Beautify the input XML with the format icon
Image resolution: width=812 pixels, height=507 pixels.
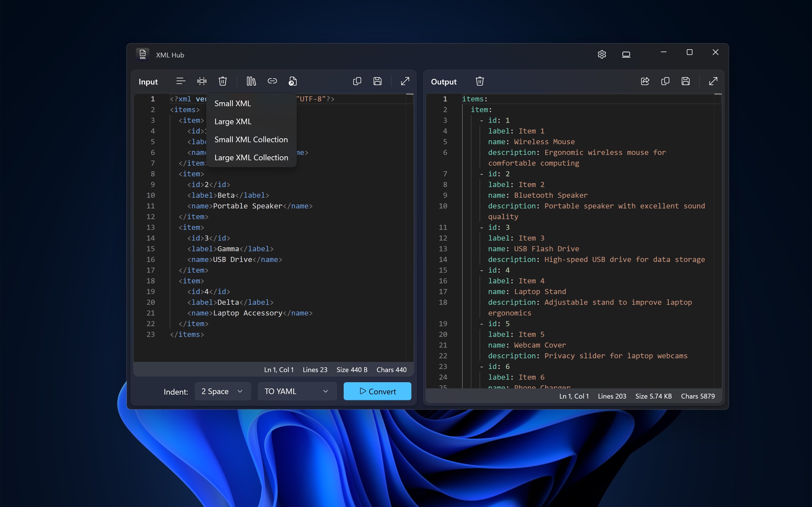click(x=181, y=81)
